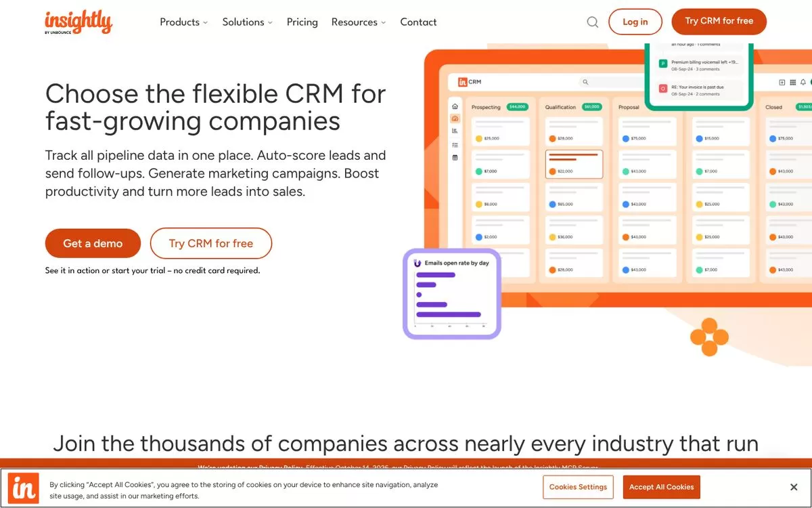Click the apps grid icon in mockup top bar

coord(793,82)
